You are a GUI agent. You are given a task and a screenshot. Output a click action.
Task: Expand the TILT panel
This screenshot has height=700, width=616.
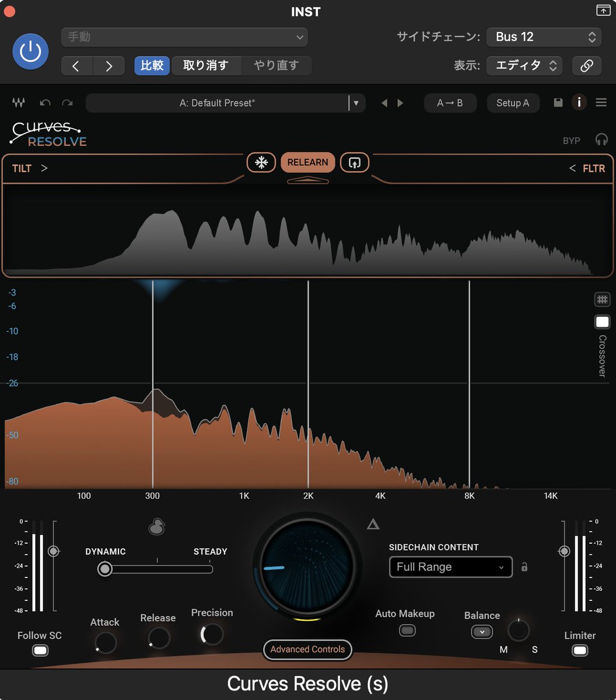click(x=30, y=169)
